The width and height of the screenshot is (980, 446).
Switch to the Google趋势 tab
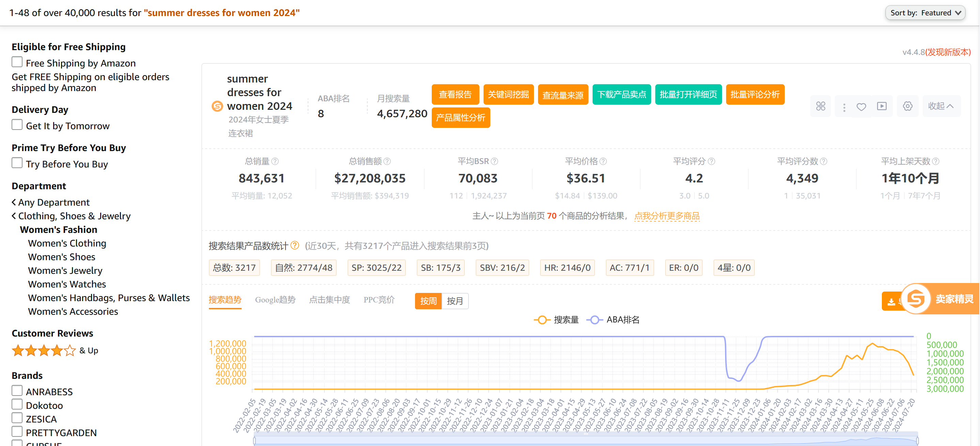coord(275,300)
